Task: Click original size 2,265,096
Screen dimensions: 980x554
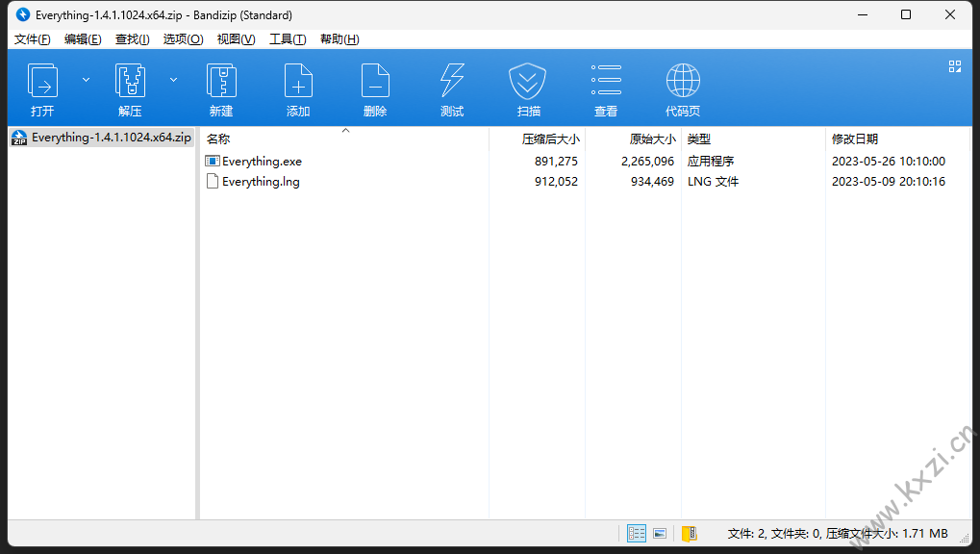Action: point(647,162)
